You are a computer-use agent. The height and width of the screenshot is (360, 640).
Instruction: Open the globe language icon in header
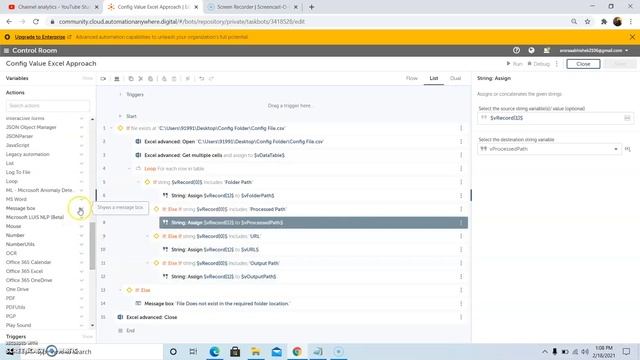pos(531,50)
